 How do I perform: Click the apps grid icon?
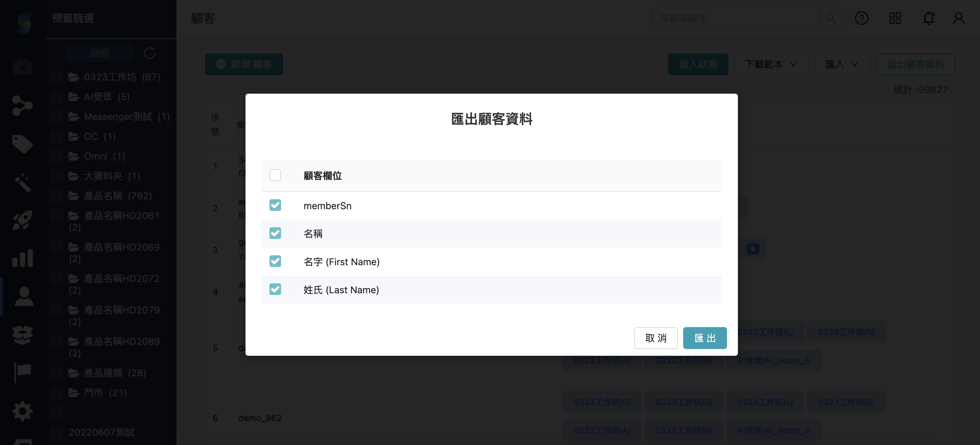click(x=895, y=18)
